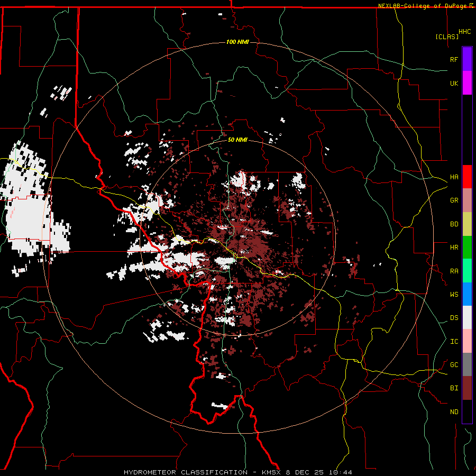Click the HYDROMETEOR CLASSIFICATION title text
The width and height of the screenshot is (476, 476).
tap(185, 472)
